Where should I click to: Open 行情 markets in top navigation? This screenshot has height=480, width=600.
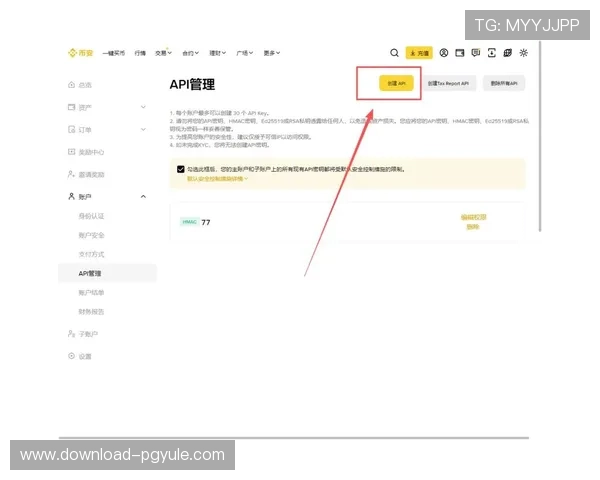(x=140, y=53)
